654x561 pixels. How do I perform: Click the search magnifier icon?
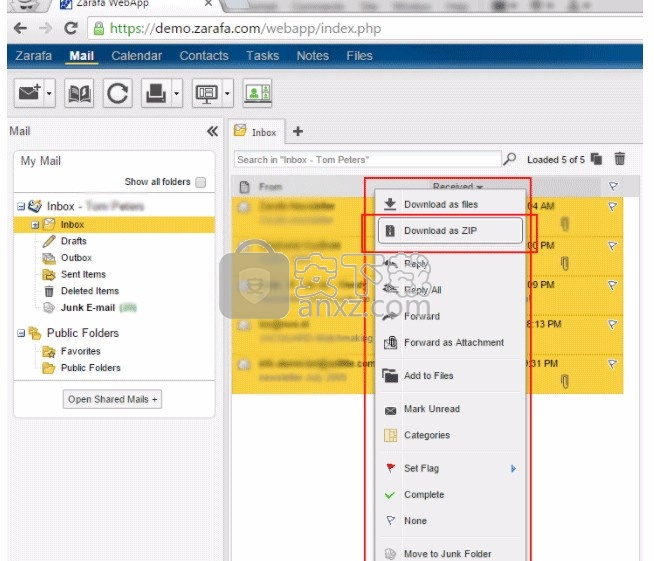[510, 159]
